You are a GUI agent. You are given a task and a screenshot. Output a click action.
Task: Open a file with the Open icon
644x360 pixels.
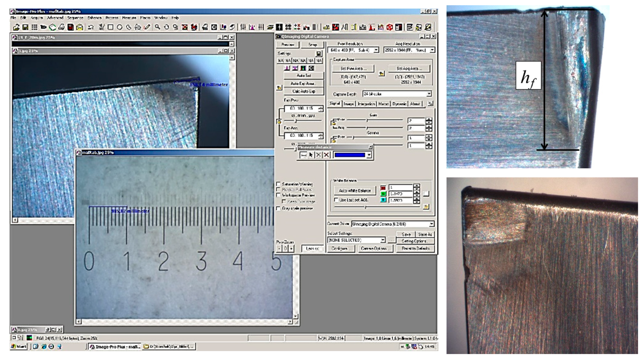(x=17, y=27)
